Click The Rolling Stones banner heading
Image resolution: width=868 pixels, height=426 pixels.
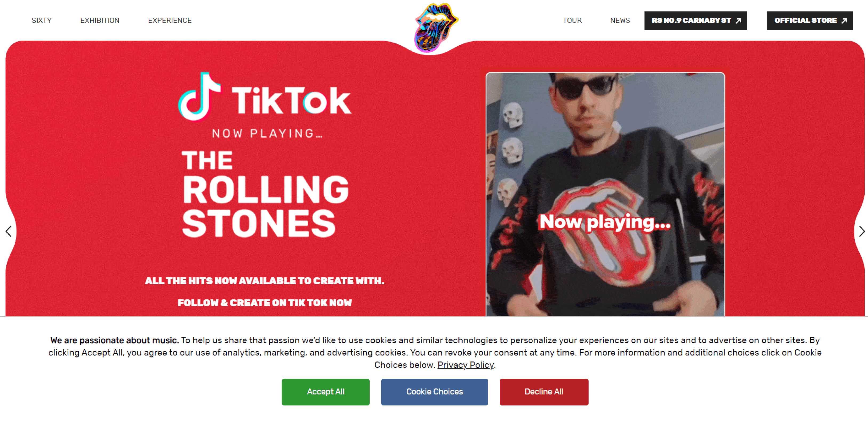coord(265,194)
